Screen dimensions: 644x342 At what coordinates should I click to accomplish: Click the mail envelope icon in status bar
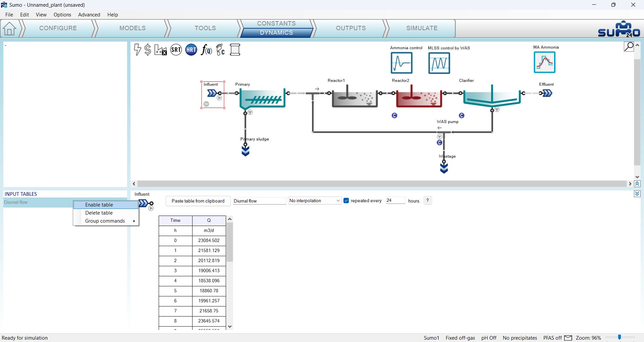point(568,338)
